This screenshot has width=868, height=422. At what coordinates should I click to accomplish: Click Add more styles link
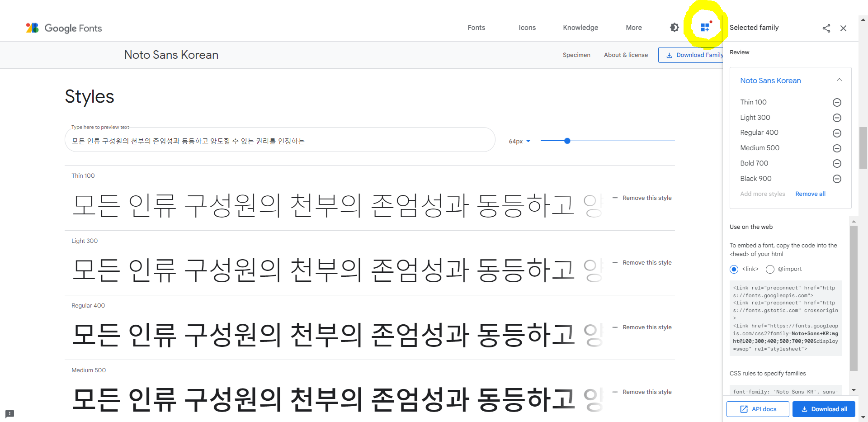coord(762,194)
